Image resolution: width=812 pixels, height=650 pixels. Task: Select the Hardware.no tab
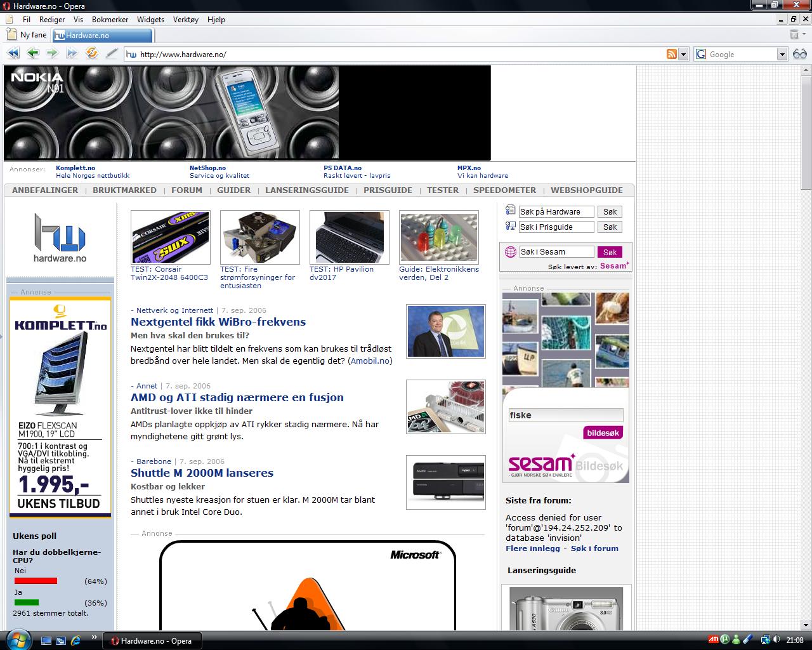102,36
